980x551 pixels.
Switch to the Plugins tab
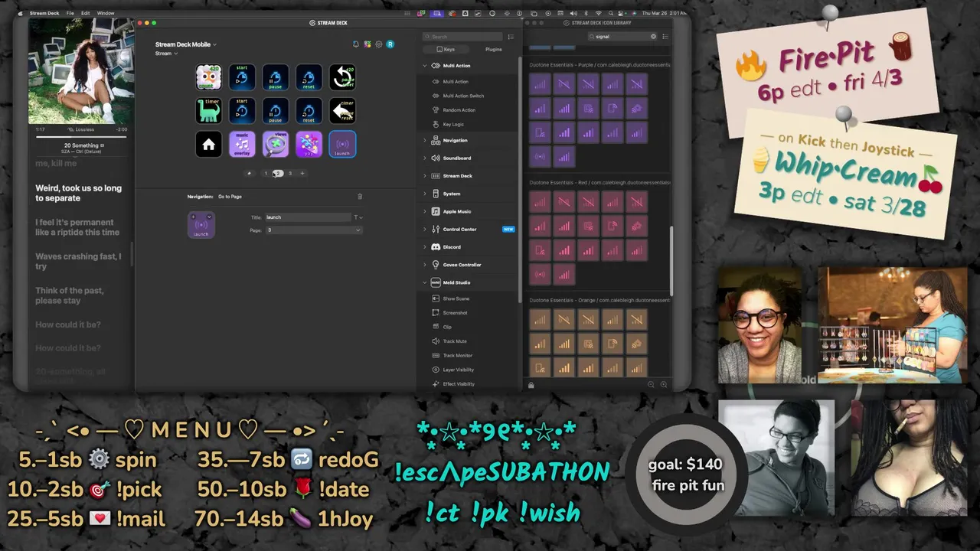(x=494, y=49)
